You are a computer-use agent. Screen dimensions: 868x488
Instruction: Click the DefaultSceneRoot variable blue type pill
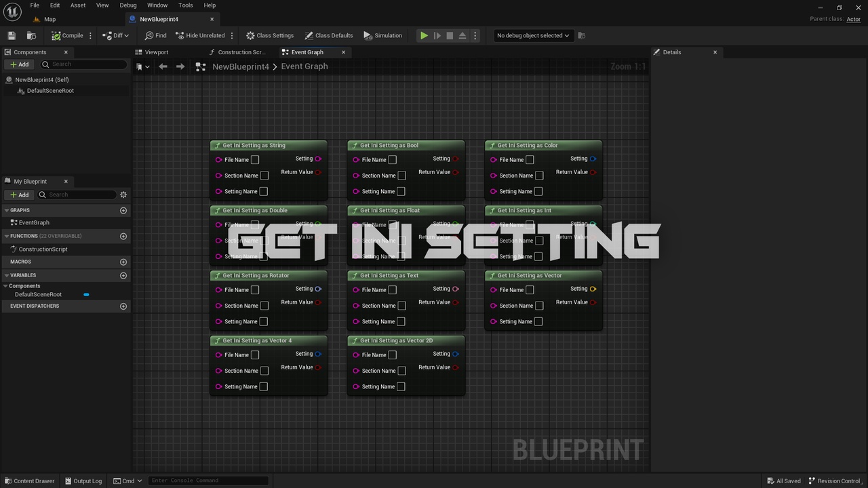86,295
